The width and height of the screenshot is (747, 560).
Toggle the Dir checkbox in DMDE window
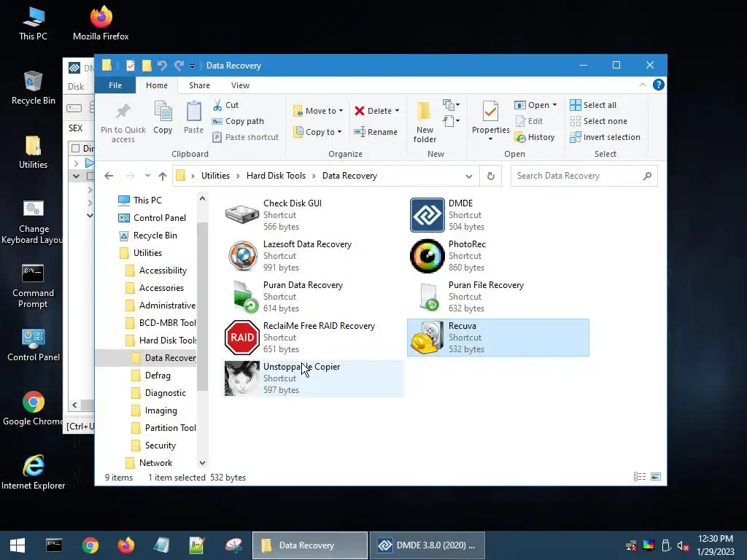pyautogui.click(x=75, y=149)
